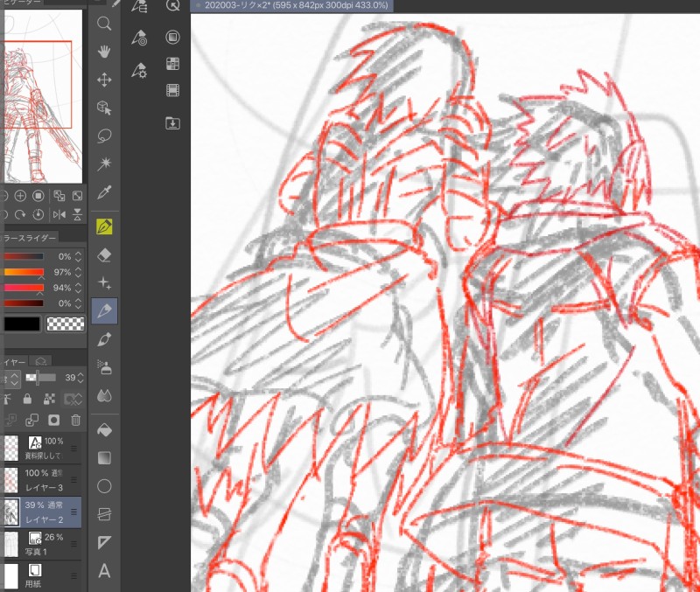Flip the canvas horizontally in Navigator
This screenshot has height=592, width=700.
(x=59, y=215)
